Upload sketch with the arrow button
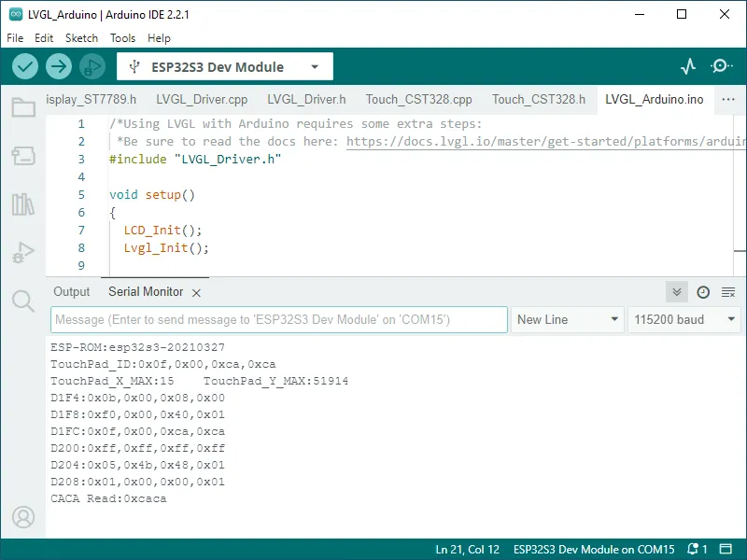Viewport: 747px width, 560px height. (x=59, y=66)
